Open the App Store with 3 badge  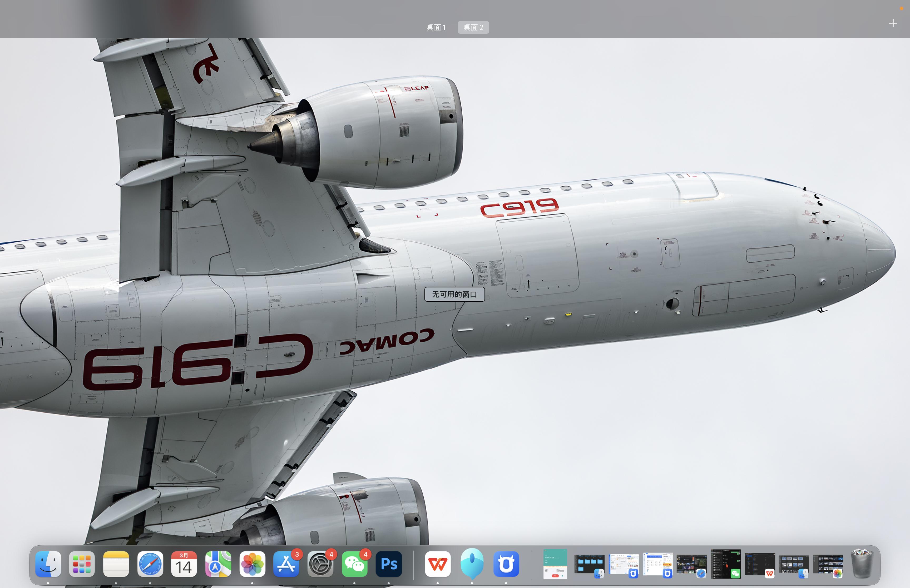tap(286, 564)
